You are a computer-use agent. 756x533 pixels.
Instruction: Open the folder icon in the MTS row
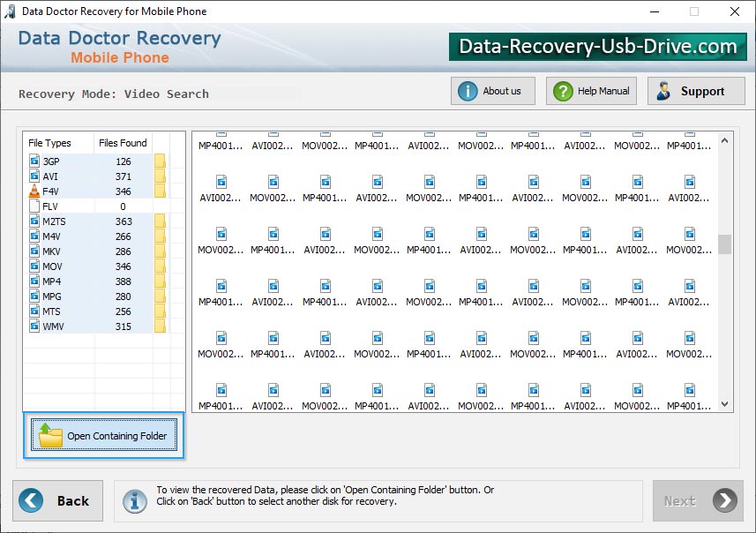160,311
